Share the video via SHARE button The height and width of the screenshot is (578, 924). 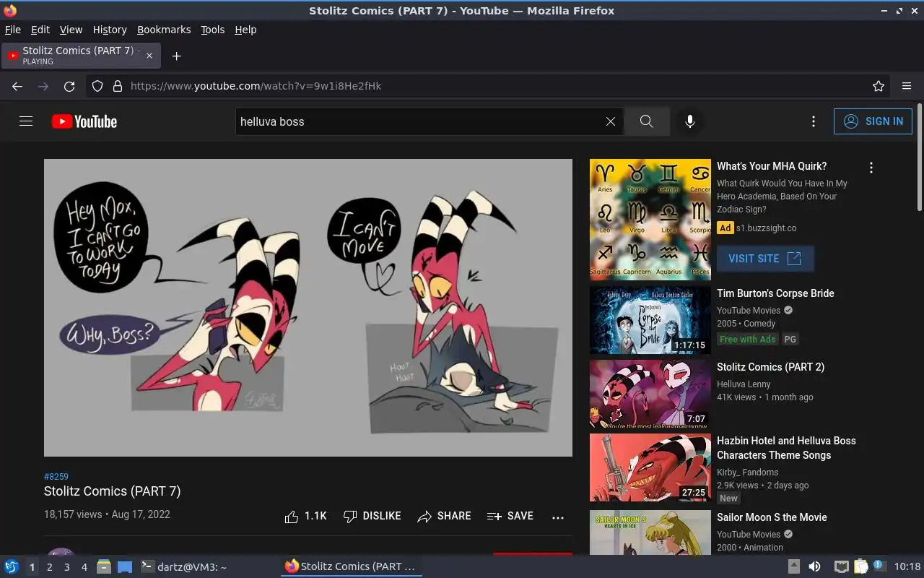click(444, 516)
